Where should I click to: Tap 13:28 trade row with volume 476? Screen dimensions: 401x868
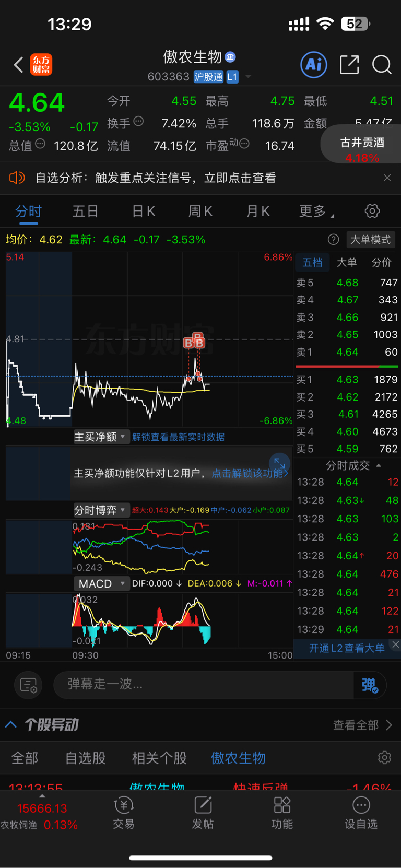click(347, 574)
